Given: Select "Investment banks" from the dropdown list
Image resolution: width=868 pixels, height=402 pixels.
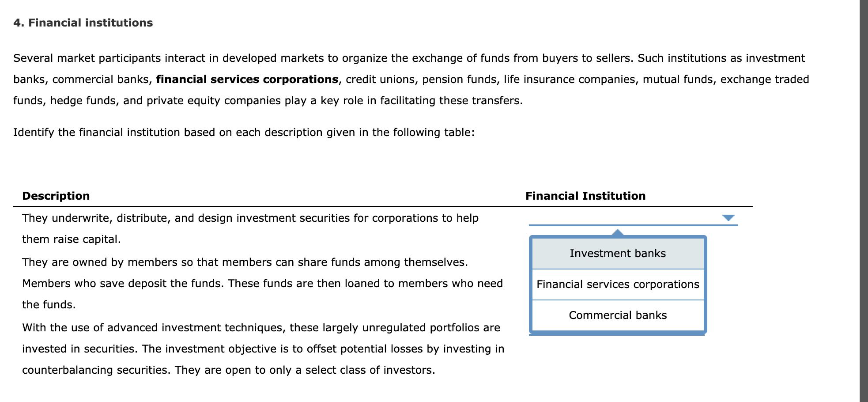Looking at the screenshot, I should coord(617,253).
